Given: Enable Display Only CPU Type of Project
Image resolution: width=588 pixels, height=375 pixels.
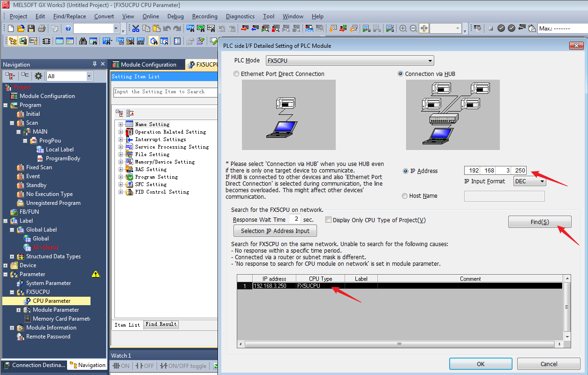Looking at the screenshot, I should [328, 220].
